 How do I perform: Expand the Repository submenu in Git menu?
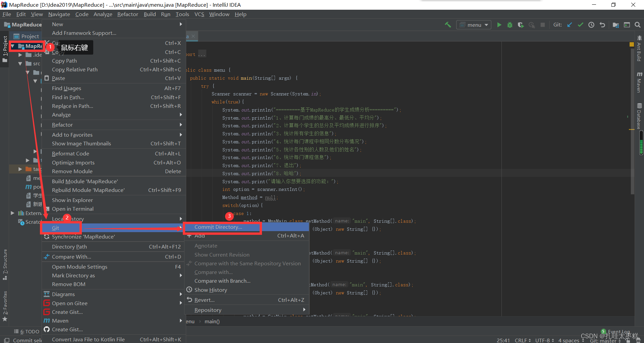point(247,310)
